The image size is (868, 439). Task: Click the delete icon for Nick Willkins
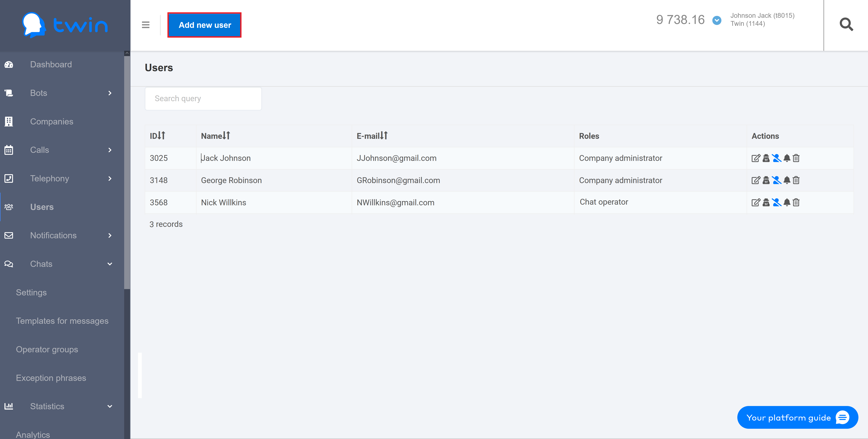pyautogui.click(x=797, y=202)
